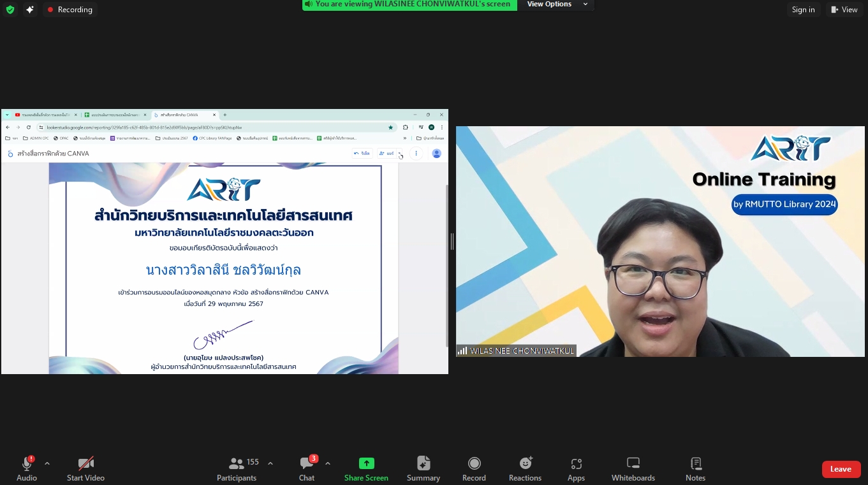Click the Recording indicator
The image size is (868, 485).
70,10
